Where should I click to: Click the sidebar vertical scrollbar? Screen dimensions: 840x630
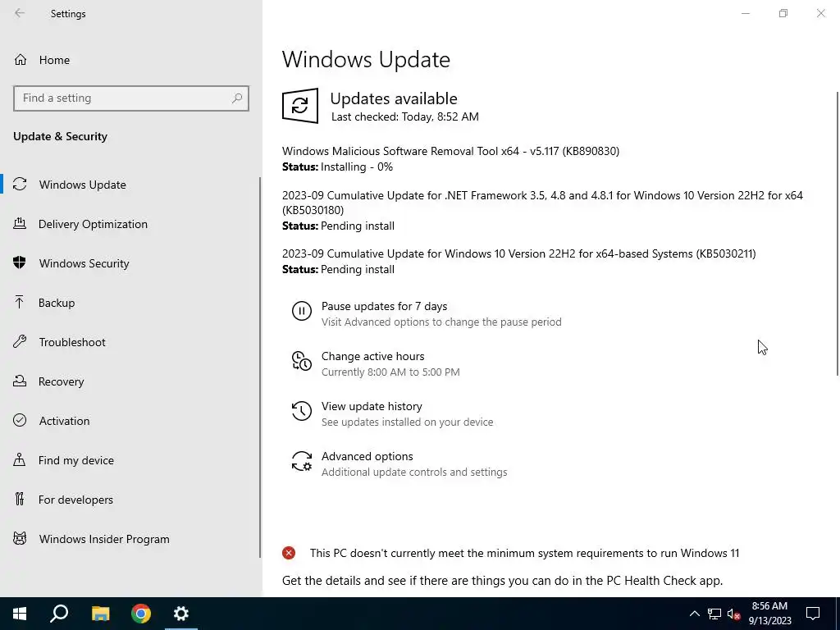click(x=260, y=367)
